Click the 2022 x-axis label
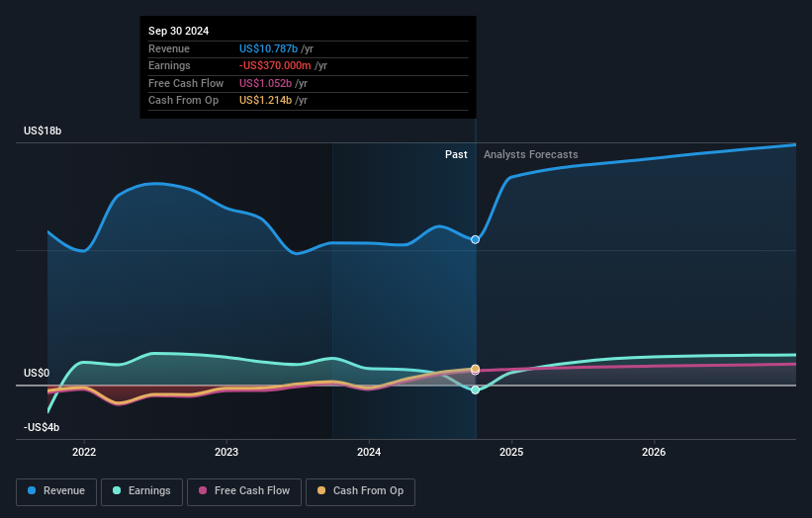812x518 pixels. tap(84, 452)
